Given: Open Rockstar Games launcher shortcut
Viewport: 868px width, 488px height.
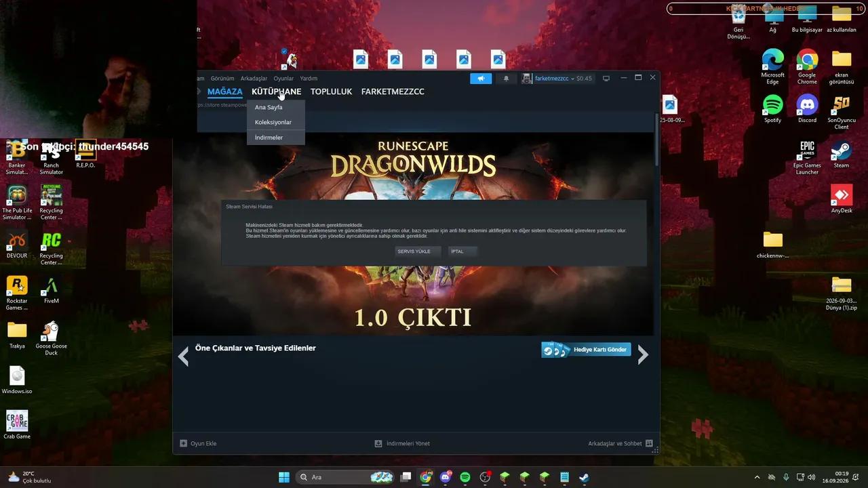Looking at the screenshot, I should pyautogui.click(x=17, y=293).
